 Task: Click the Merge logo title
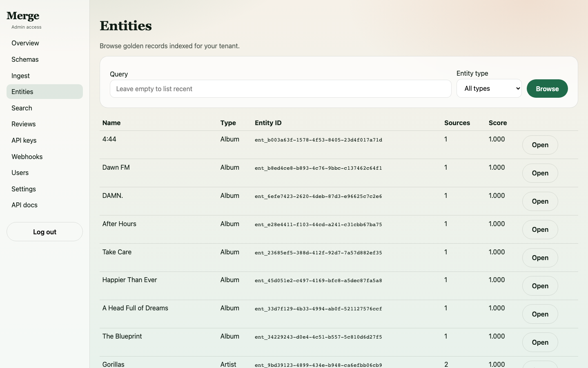(x=23, y=16)
